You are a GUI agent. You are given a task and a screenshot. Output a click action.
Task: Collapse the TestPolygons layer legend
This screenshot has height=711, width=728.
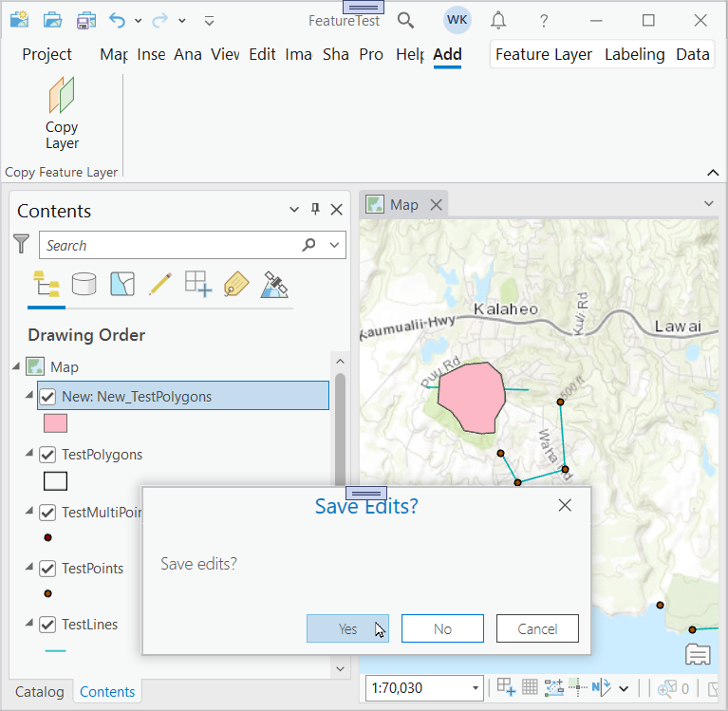[29, 453]
